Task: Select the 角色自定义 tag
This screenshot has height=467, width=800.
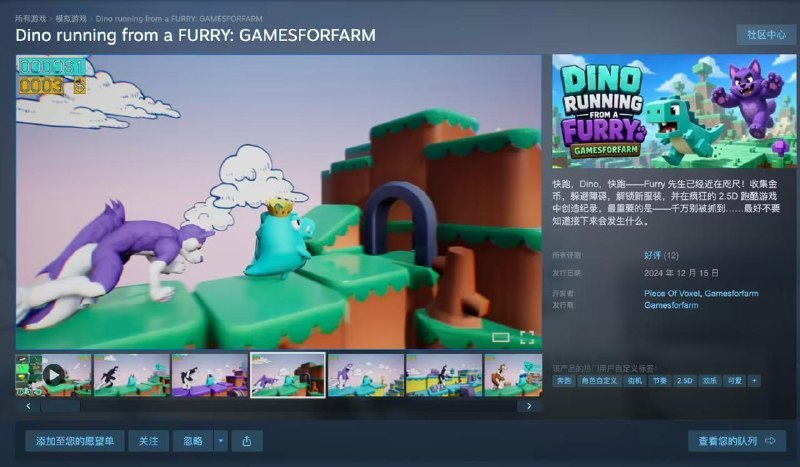Action: (599, 381)
